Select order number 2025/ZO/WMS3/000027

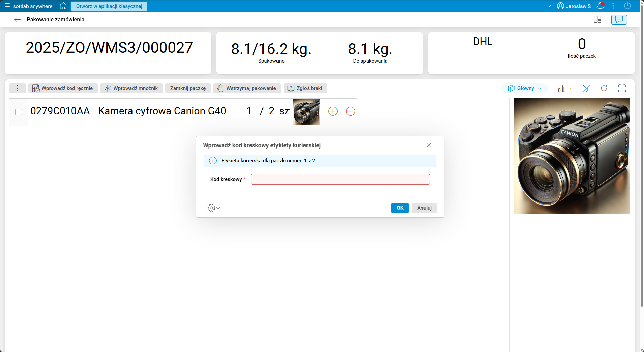point(109,48)
